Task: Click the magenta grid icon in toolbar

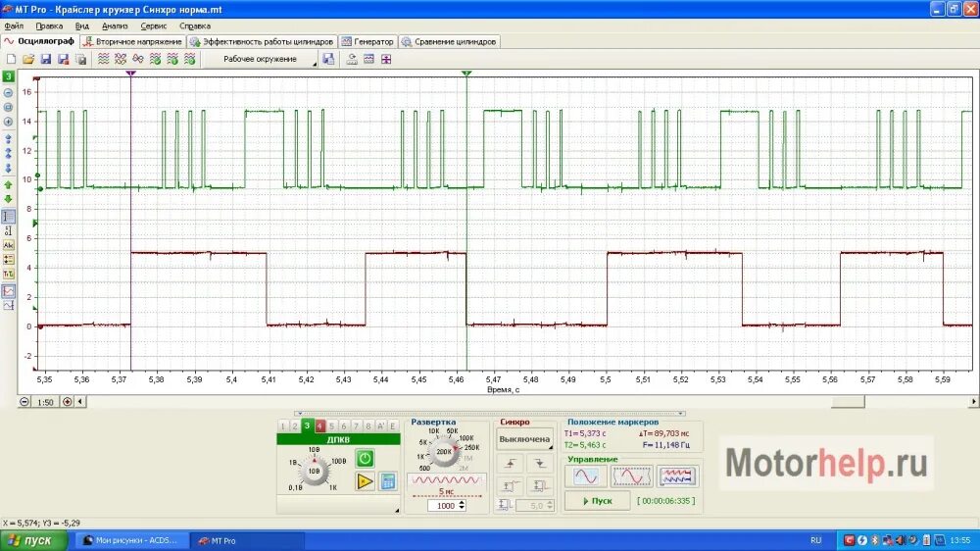Action: [x=386, y=59]
